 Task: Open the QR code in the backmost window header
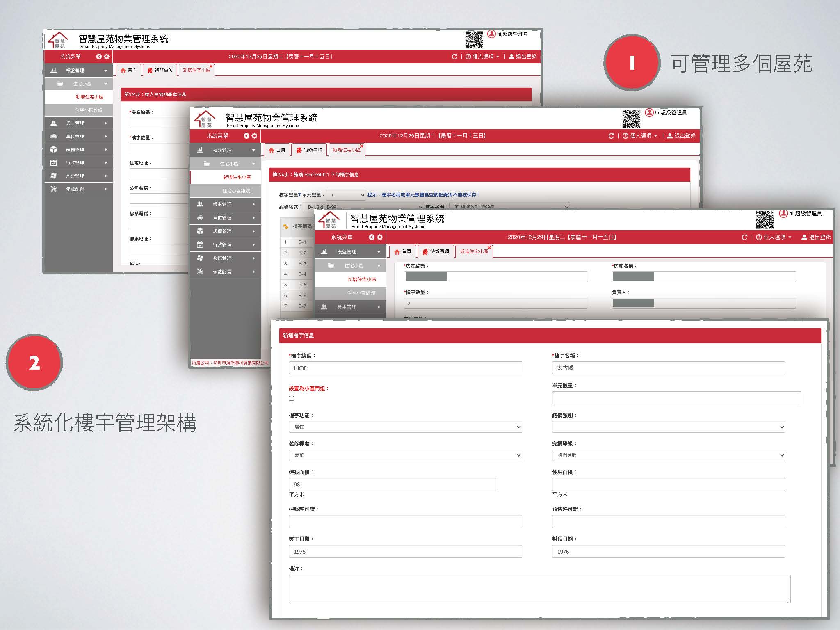[x=474, y=39]
